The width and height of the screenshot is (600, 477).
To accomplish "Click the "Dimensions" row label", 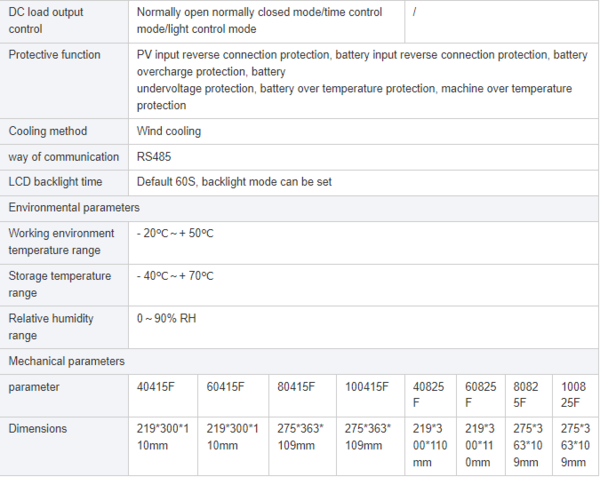I will (38, 428).
